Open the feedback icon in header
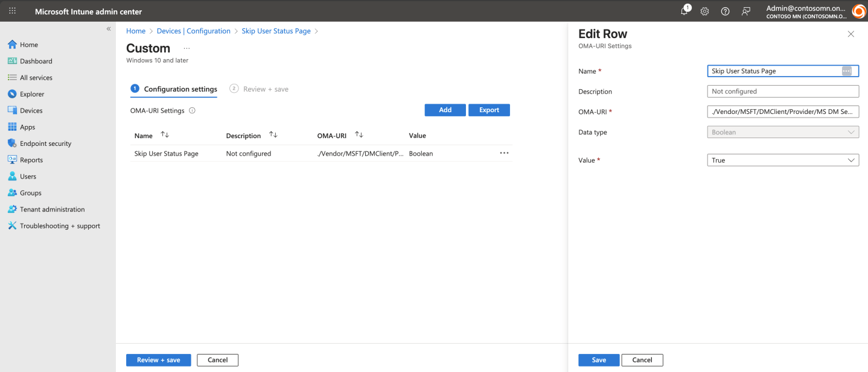 (x=746, y=11)
